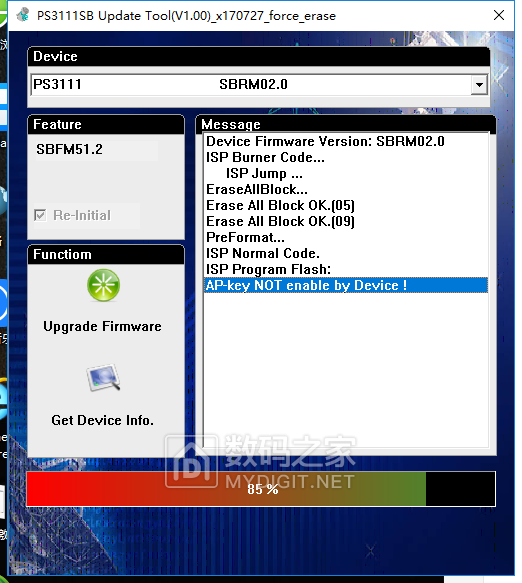Open the Device dropdown arrow
The width and height of the screenshot is (522, 583).
pos(479,84)
